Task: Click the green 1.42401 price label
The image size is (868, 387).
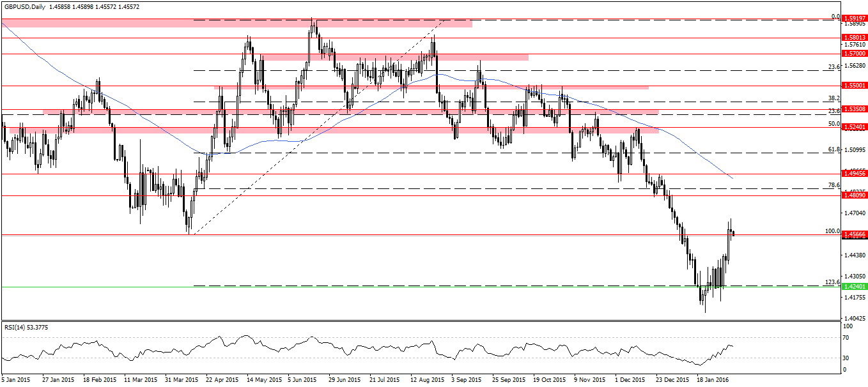Action: [855, 287]
